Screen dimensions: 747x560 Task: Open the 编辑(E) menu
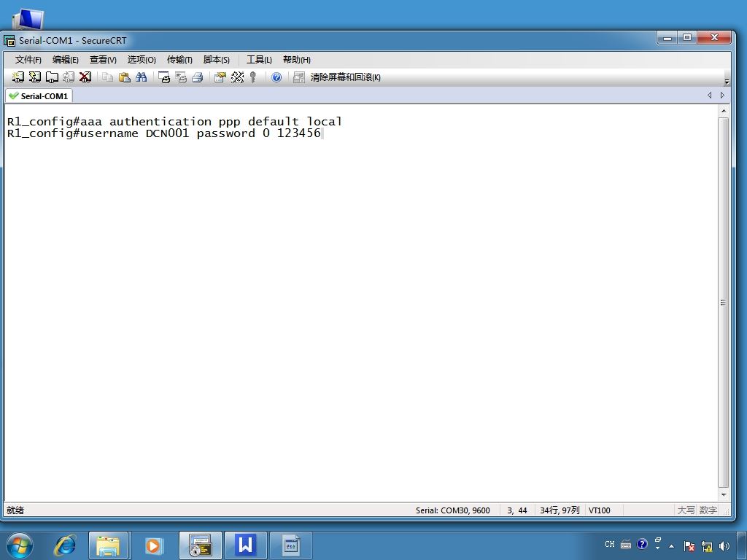click(65, 60)
